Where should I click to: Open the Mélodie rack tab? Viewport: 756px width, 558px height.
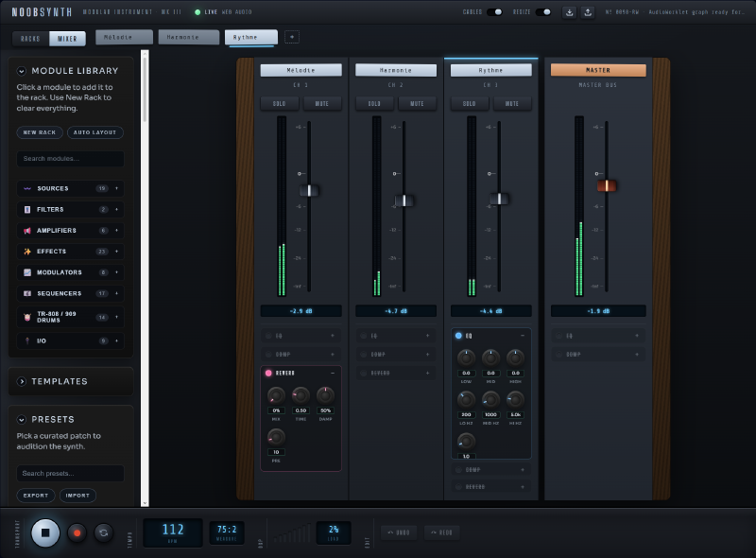[125, 37]
